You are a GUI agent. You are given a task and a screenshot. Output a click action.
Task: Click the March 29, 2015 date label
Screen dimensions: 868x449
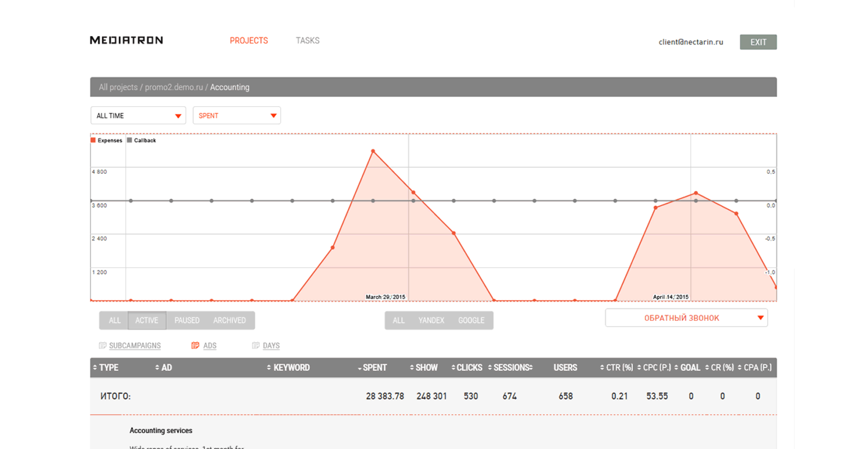(x=385, y=297)
